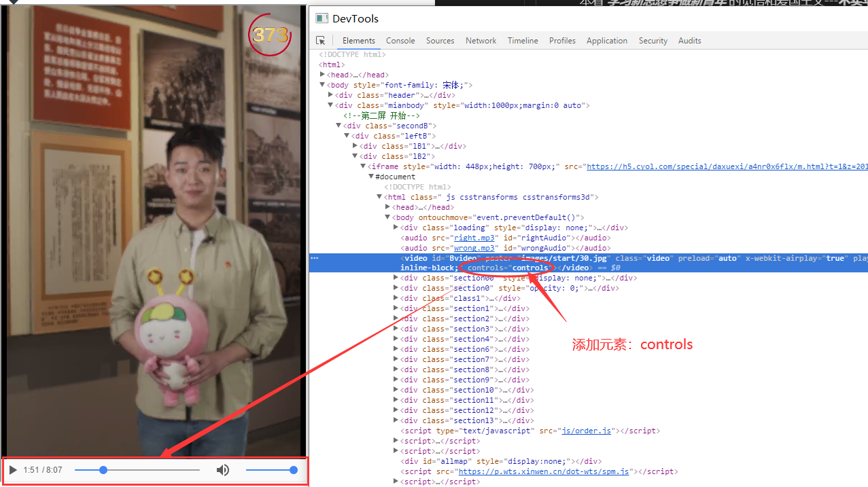Screen dimensions: 868x487
Task: Select the div class section10 row
Action: [467, 390]
